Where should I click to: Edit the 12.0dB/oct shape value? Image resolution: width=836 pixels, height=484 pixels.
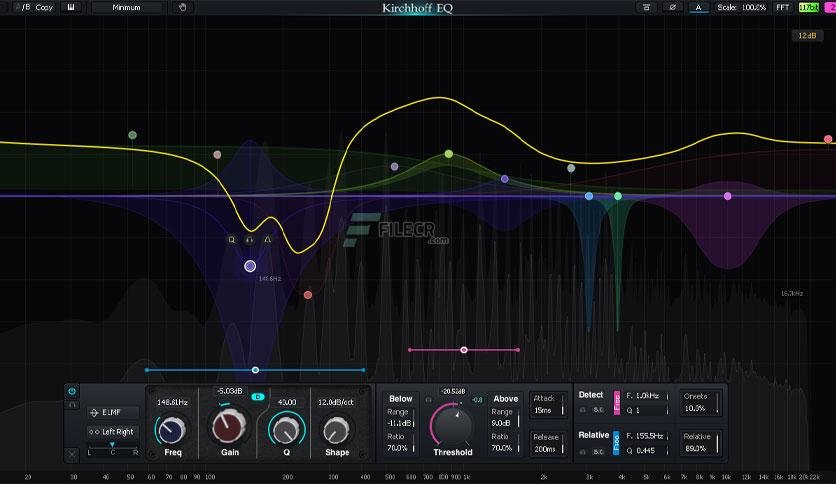coord(336,402)
